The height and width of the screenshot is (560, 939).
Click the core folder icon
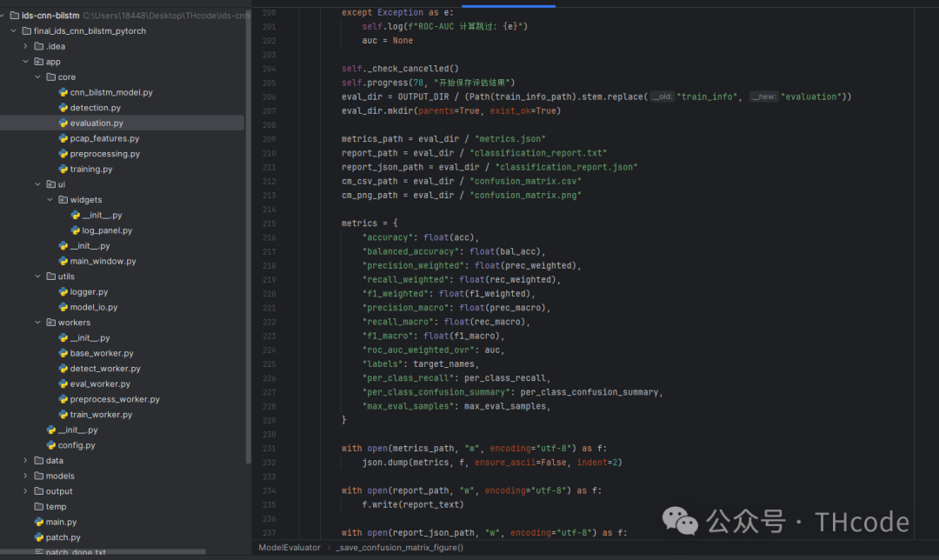(x=51, y=77)
